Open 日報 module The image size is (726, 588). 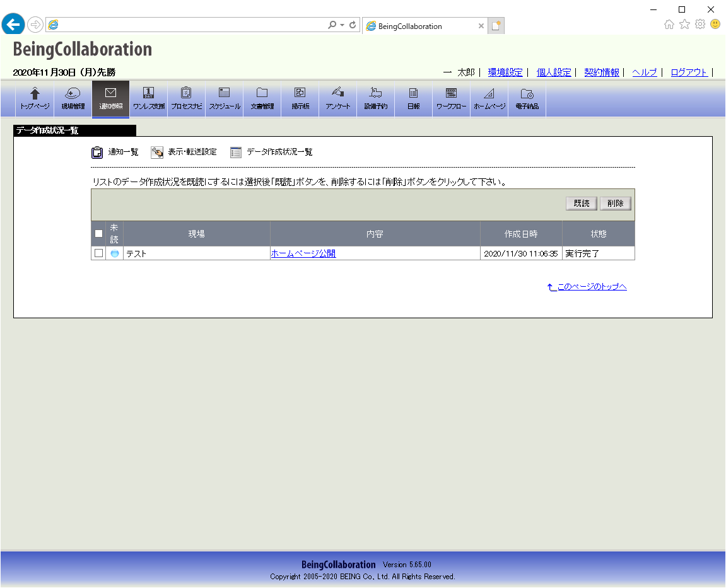click(414, 98)
